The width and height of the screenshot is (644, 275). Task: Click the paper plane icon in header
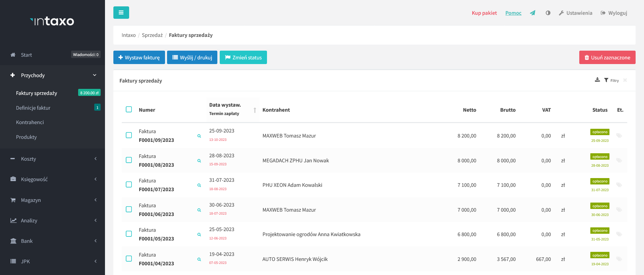coord(532,13)
